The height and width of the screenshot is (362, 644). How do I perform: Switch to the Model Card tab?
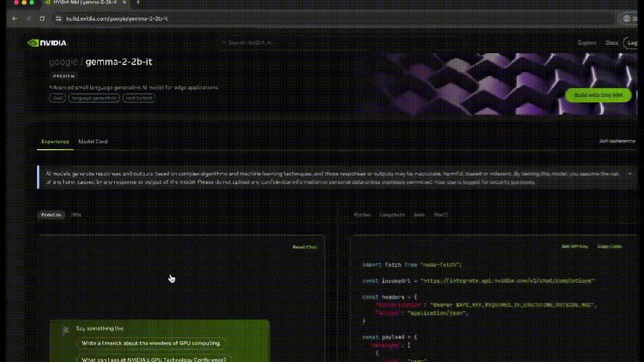[93, 141]
